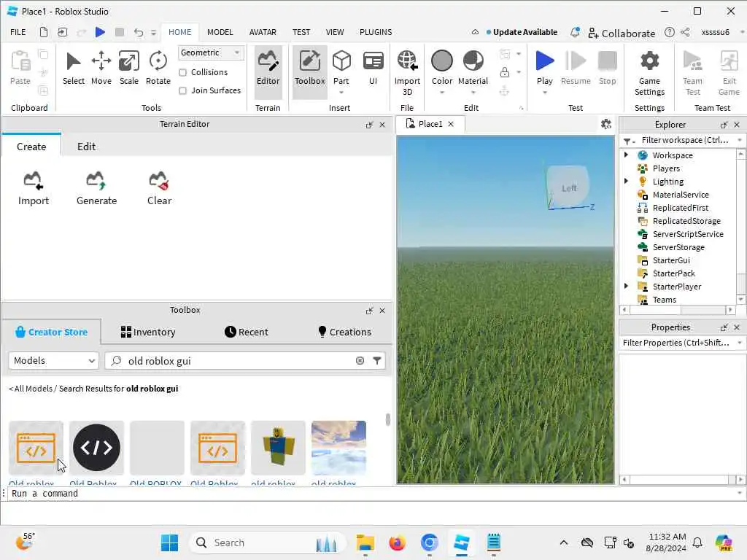Click Update Available notice
Image resolution: width=747 pixels, height=560 pixels.
(x=521, y=32)
